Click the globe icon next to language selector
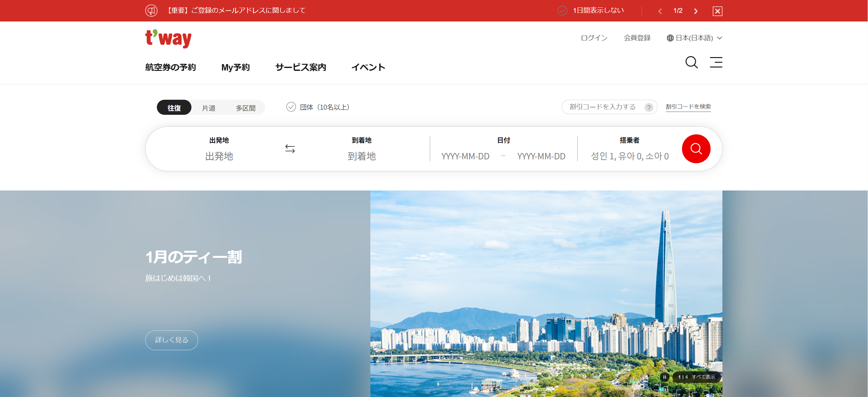Viewport: 868px width, 397px height. [x=669, y=38]
